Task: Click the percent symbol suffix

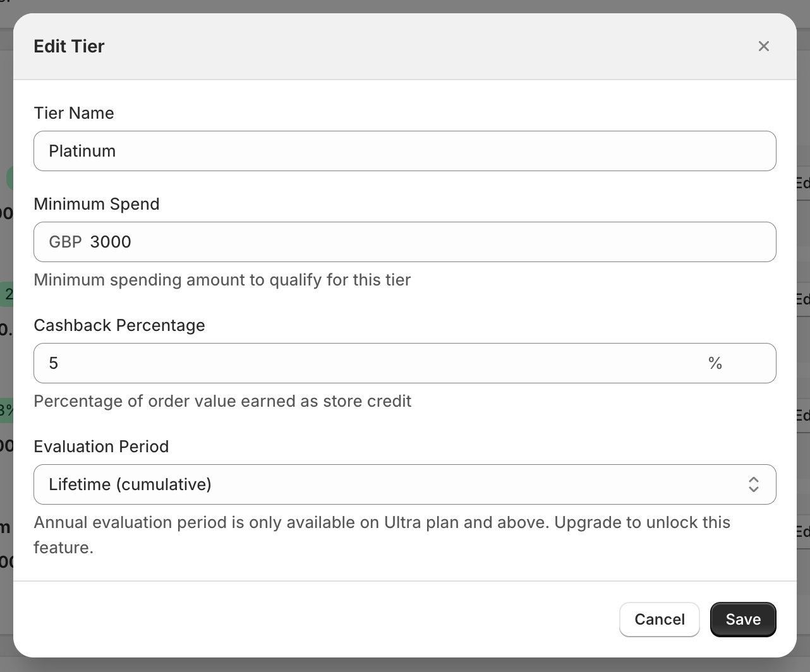Action: [715, 363]
